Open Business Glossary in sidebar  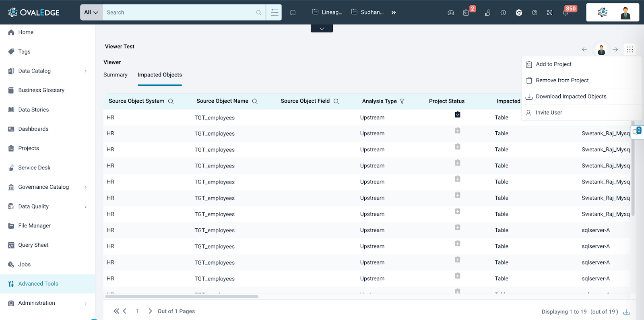tap(41, 90)
